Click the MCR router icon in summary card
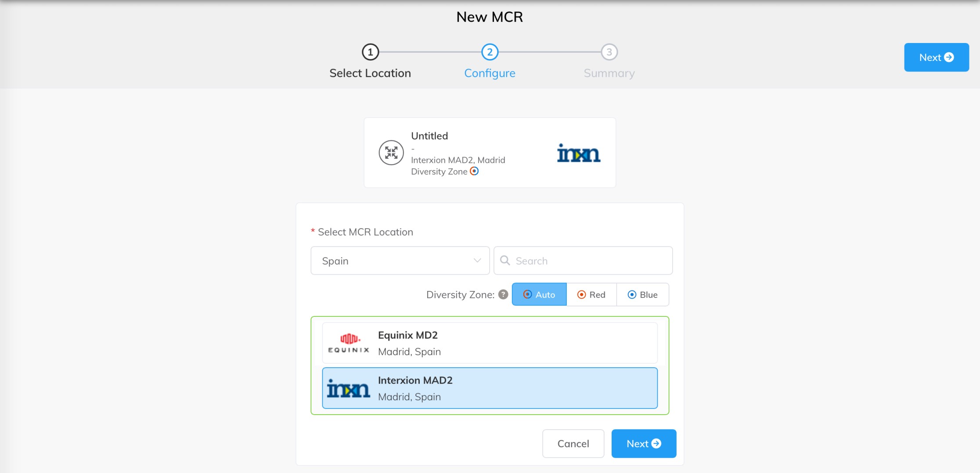 click(391, 153)
